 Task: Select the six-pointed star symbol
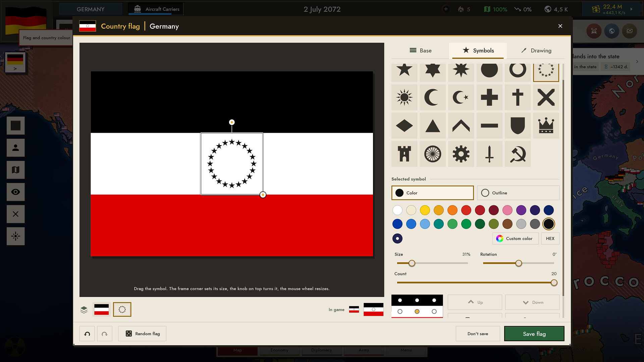[x=432, y=72]
